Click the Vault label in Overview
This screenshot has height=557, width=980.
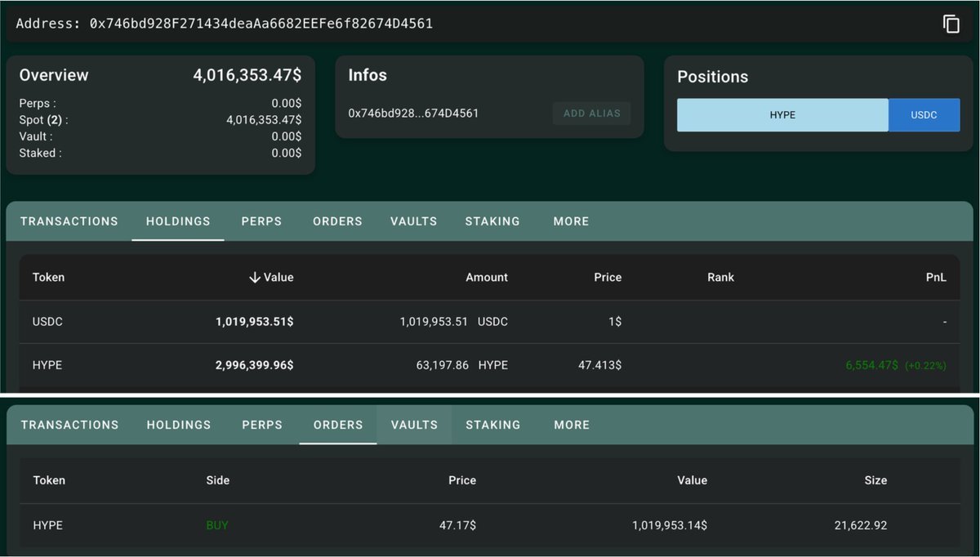tap(38, 136)
